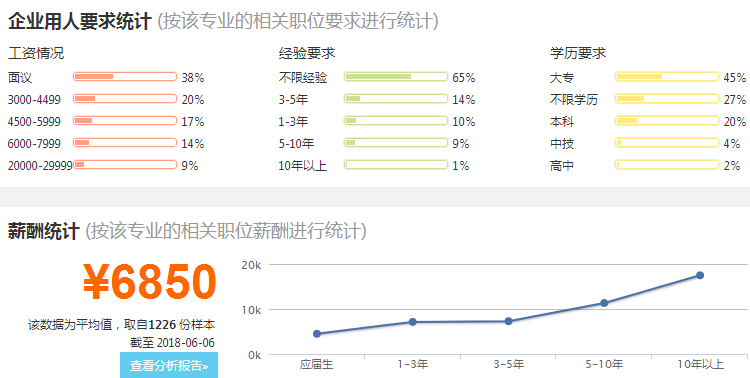
Task: Click the 5-10年 data point on chart
Action: (604, 303)
